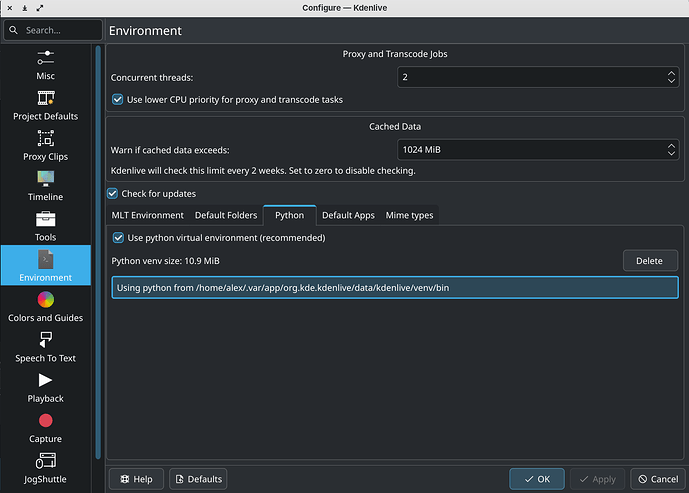The height and width of the screenshot is (493, 689).
Task: Click 'Warn if cached data exceeds:' label
Action: (x=170, y=150)
